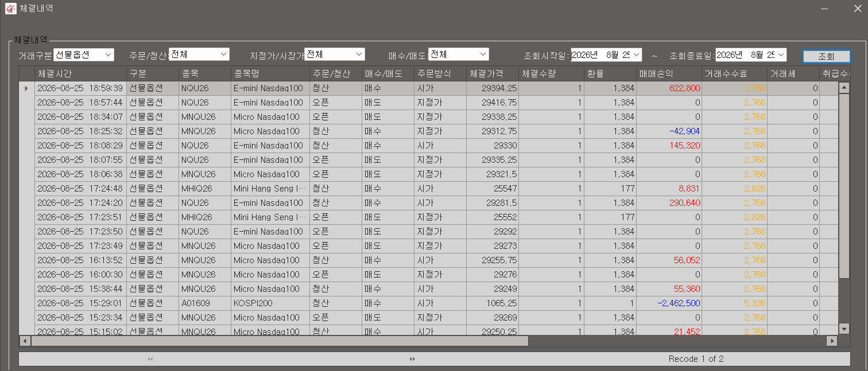Select the MHIQ26 row at 17:24:48
Image resolution: width=868 pixels, height=371 pixels.
click(x=429, y=189)
